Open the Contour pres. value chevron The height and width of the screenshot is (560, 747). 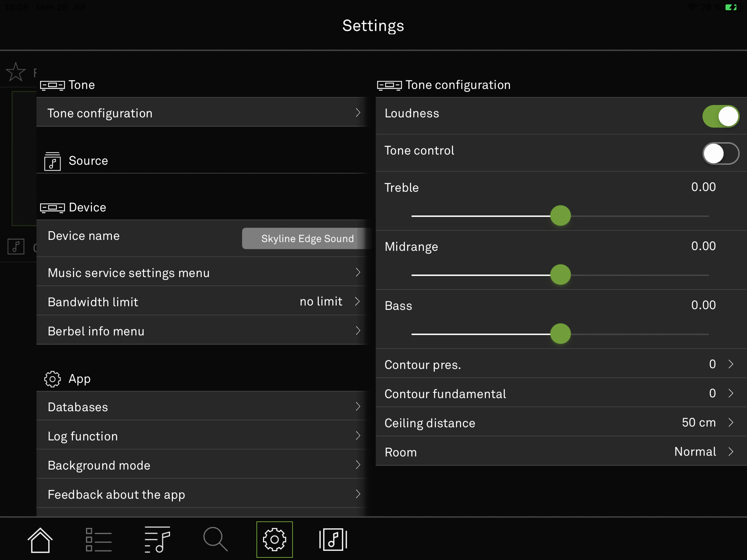731,364
